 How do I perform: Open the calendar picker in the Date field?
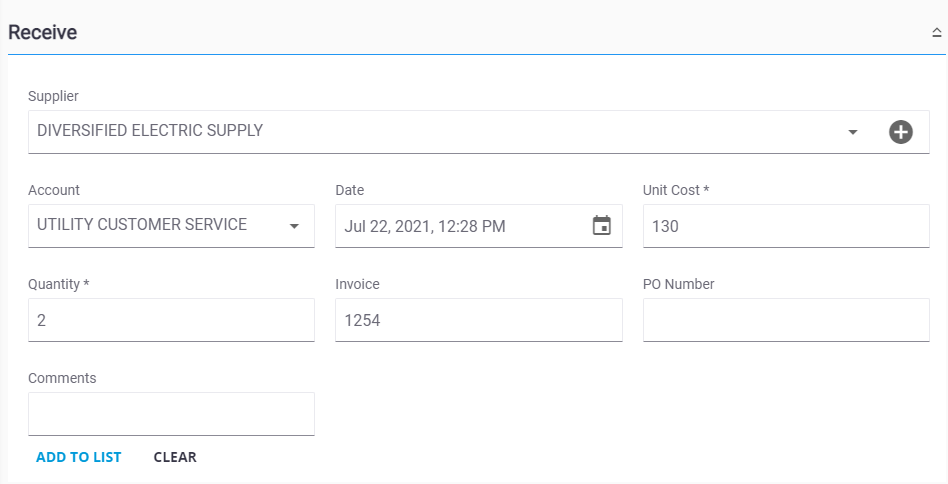(602, 225)
